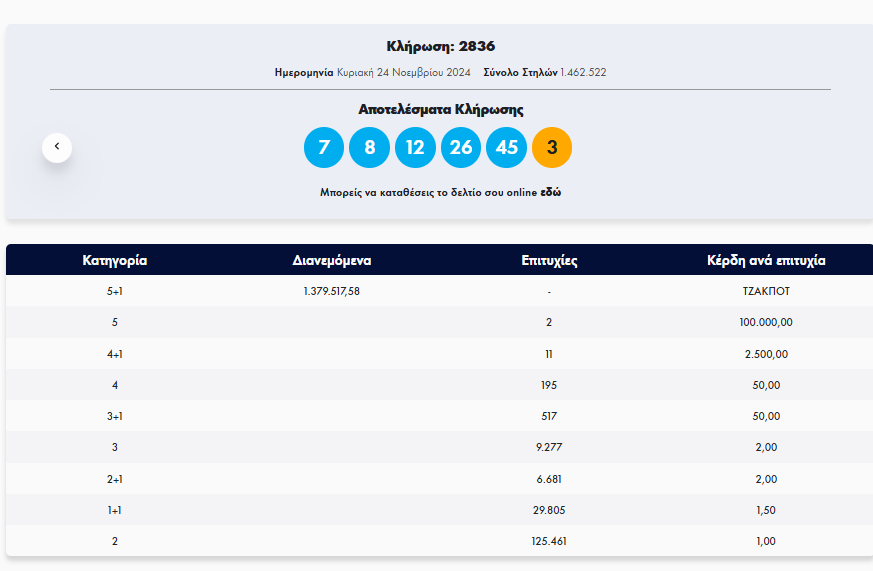Open the 'εδώ' online submission link
The width and height of the screenshot is (873, 571).
click(550, 192)
